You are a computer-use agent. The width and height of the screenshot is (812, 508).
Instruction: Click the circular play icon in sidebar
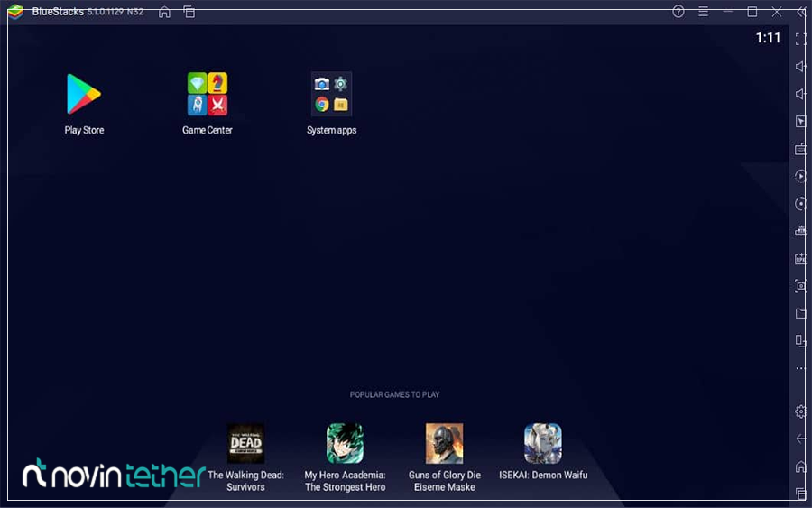(x=800, y=177)
